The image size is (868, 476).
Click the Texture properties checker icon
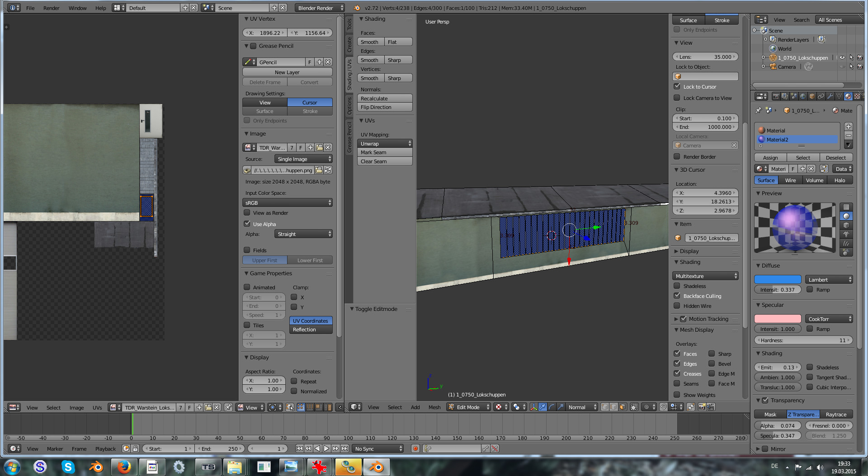point(857,96)
